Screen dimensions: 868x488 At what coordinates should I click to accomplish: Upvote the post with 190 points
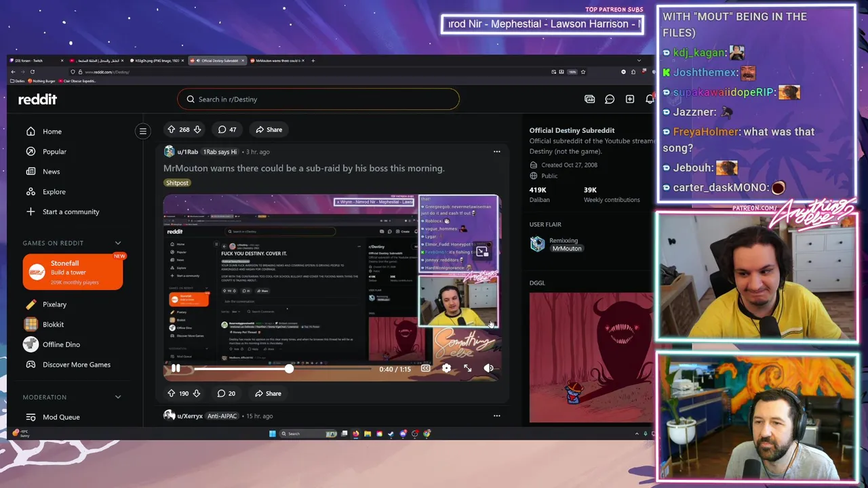pos(172,393)
